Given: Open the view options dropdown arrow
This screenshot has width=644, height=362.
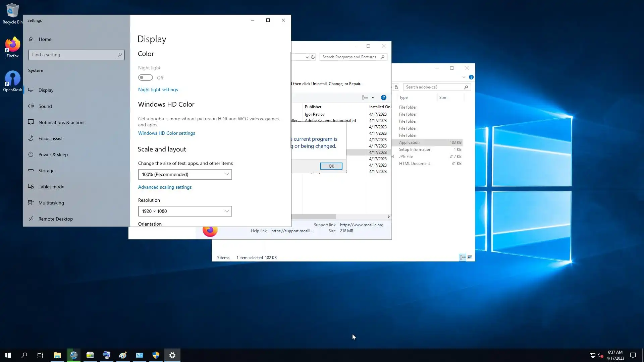Looking at the screenshot, I should (x=373, y=98).
